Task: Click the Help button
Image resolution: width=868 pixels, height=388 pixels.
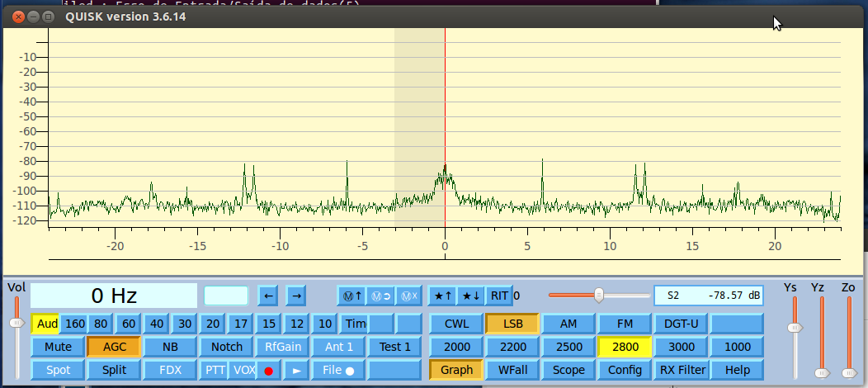Action: [737, 370]
